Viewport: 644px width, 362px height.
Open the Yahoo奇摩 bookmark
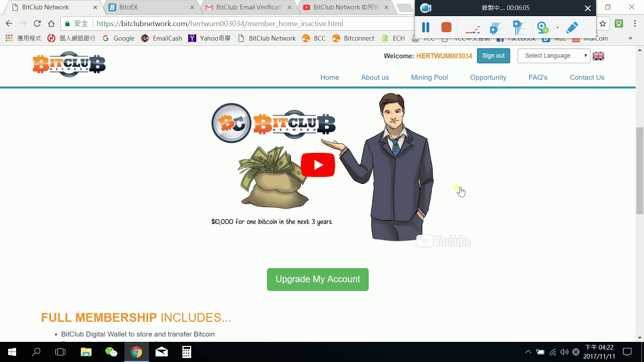coord(209,38)
